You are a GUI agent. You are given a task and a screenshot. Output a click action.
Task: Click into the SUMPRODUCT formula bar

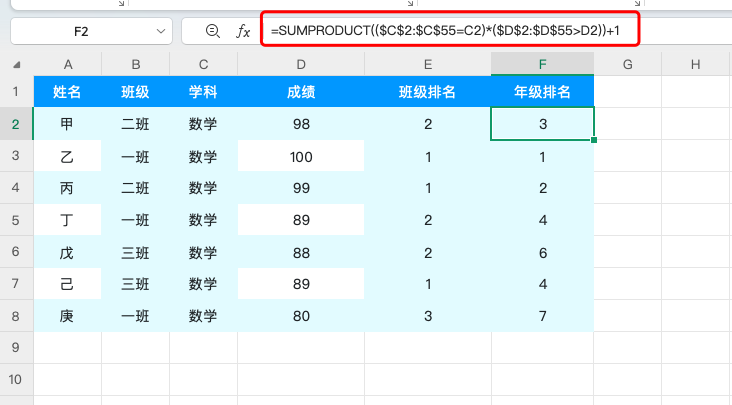coord(448,31)
